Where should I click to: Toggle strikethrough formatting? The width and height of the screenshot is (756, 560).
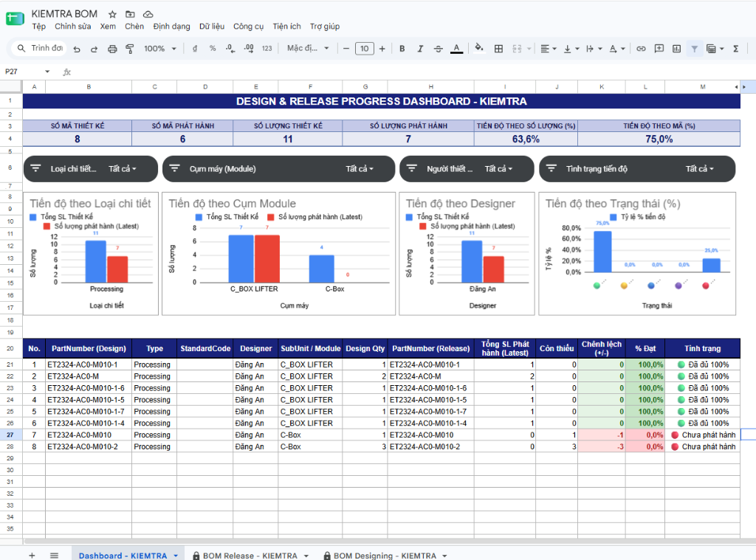[439, 49]
